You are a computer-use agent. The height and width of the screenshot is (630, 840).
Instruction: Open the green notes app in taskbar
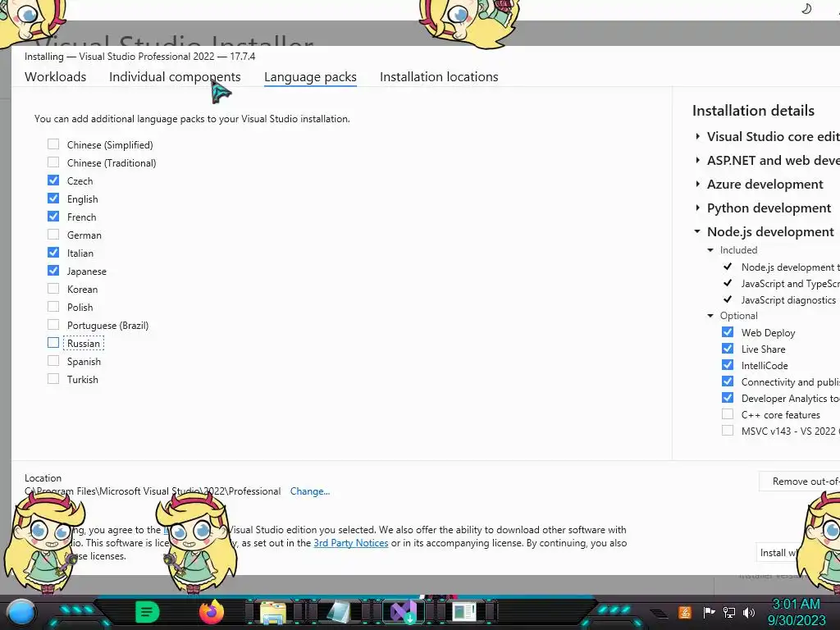(x=148, y=612)
